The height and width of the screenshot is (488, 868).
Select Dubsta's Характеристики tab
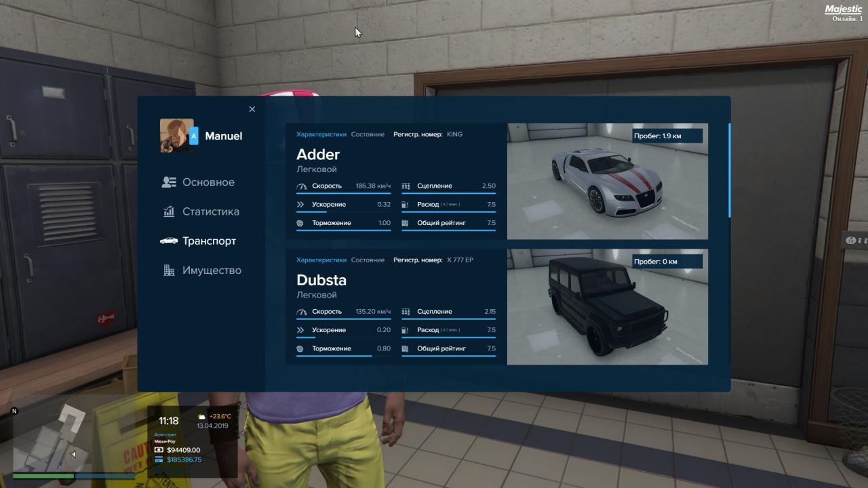click(321, 260)
